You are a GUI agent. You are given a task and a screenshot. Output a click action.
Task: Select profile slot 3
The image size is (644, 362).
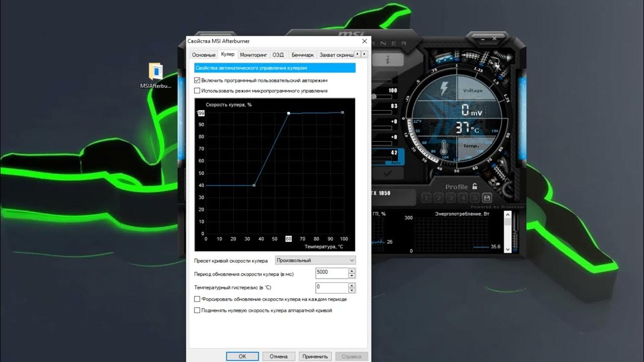pos(451,198)
